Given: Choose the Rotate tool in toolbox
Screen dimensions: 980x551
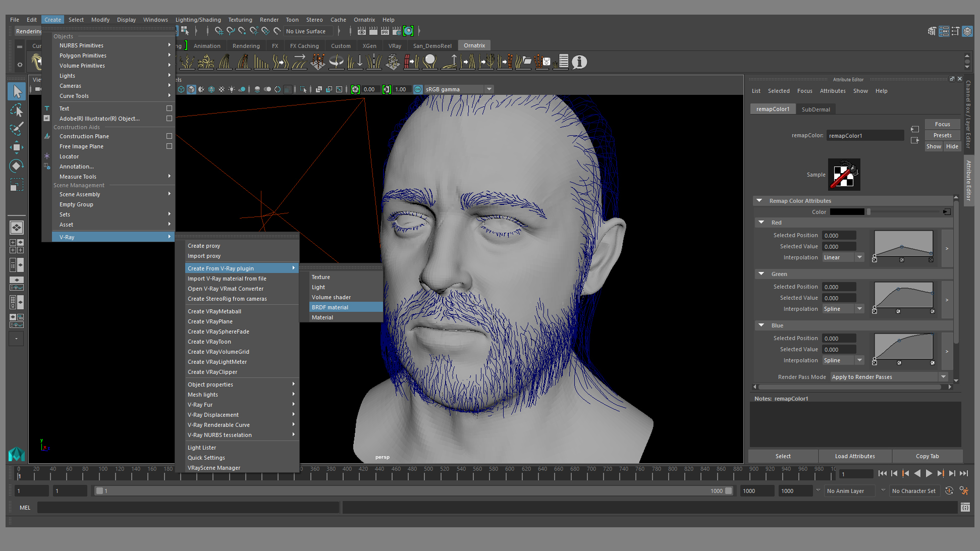Looking at the screenshot, I should (17, 166).
